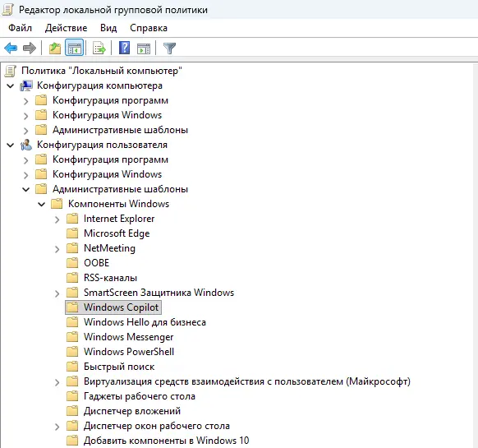Collapse the Конфигурация компьютера node
478x448 pixels.
click(x=11, y=86)
